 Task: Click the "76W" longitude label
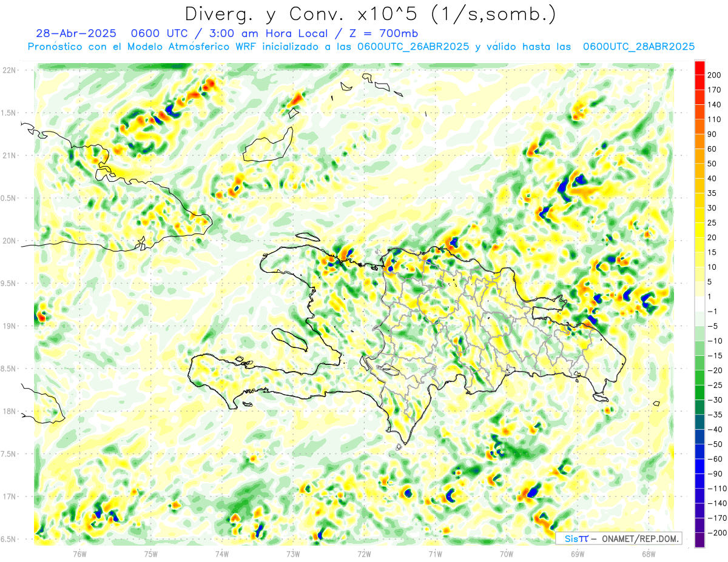point(79,554)
